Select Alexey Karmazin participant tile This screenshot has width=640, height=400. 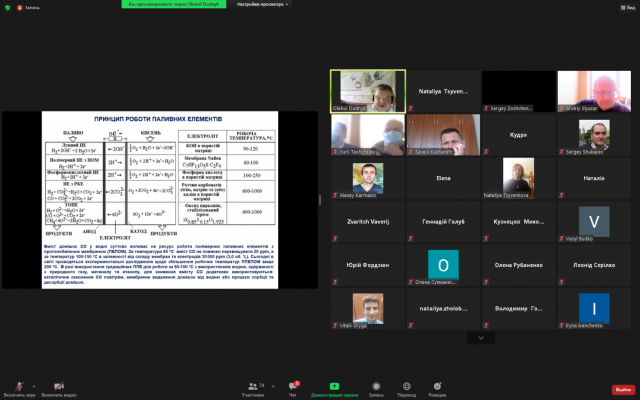pyautogui.click(x=368, y=178)
